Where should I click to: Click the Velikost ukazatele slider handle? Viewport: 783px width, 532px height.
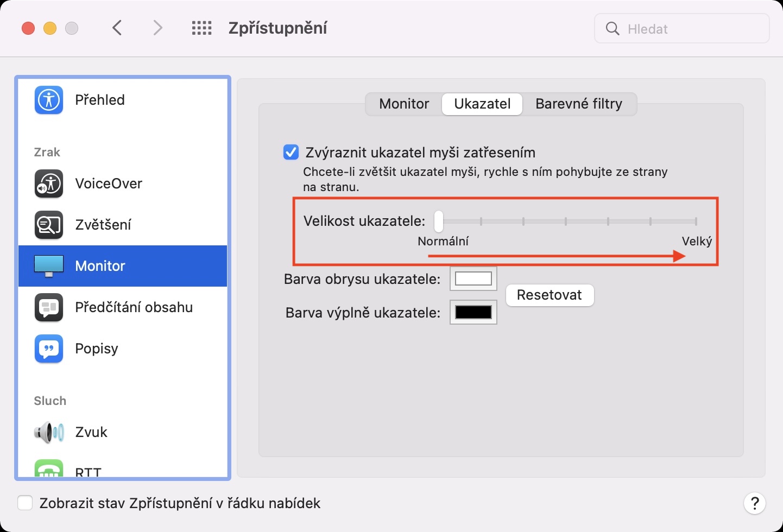[439, 221]
